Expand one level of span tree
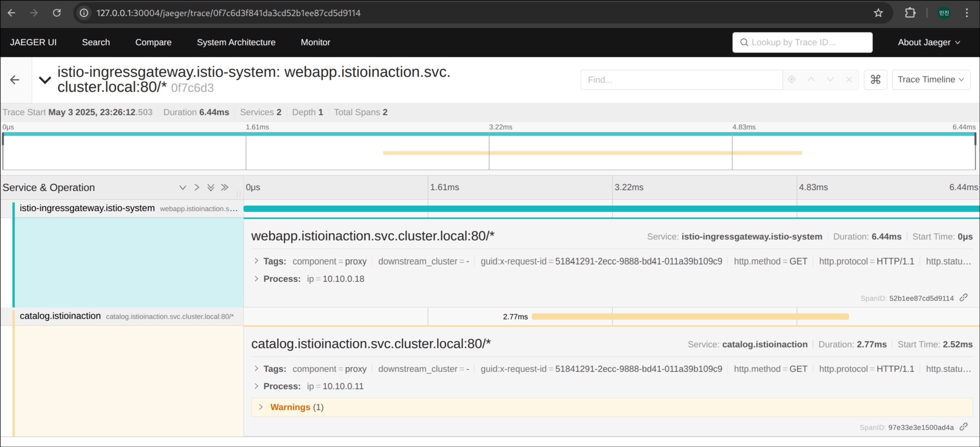The image size is (980, 447). 182,187
